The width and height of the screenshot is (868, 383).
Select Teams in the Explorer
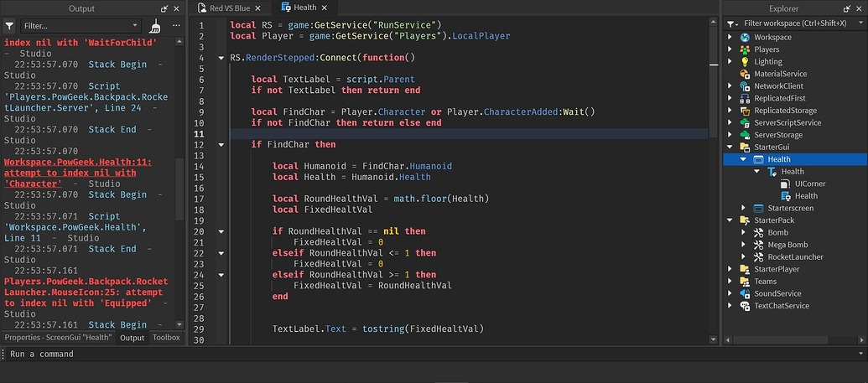(x=765, y=281)
